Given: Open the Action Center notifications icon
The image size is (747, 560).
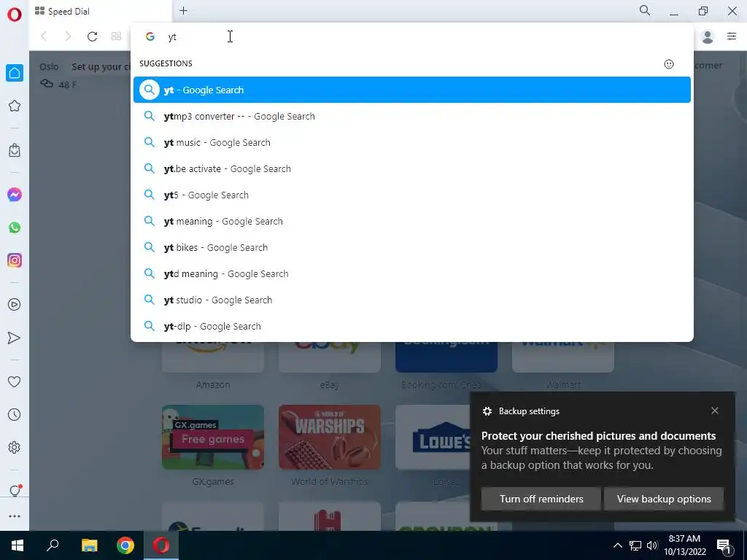Looking at the screenshot, I should pyautogui.click(x=724, y=546).
